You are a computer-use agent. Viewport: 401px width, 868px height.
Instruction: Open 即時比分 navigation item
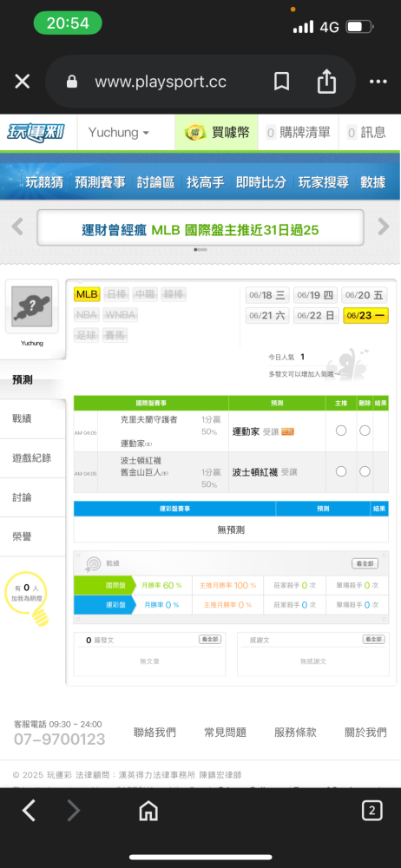coord(261,182)
